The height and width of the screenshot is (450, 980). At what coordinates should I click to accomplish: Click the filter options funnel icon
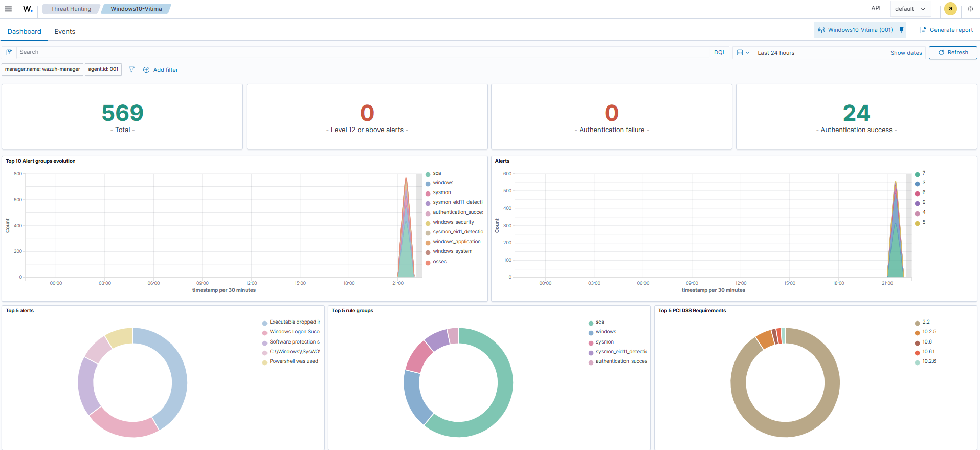click(131, 70)
